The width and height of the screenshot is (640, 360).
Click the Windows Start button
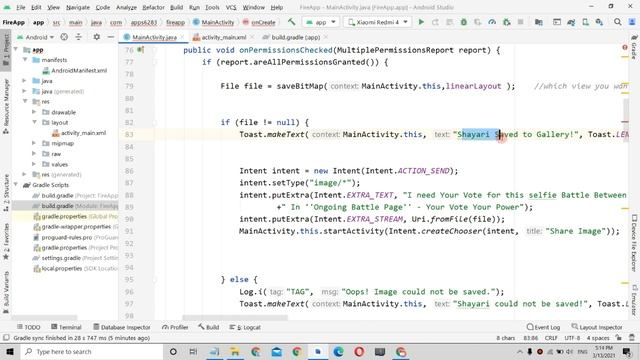coord(10,351)
